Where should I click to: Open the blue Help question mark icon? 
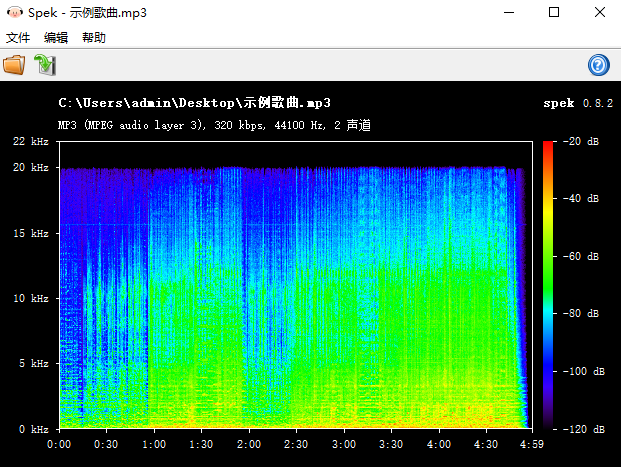599,65
